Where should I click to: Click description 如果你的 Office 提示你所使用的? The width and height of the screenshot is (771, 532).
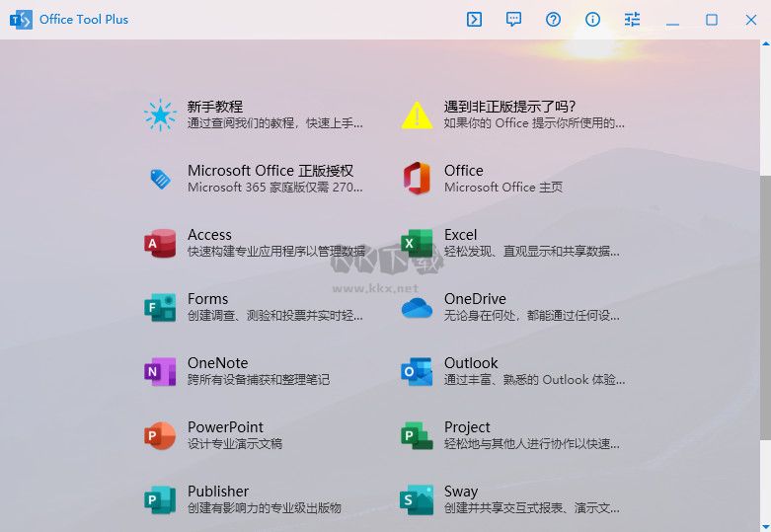coord(534,123)
